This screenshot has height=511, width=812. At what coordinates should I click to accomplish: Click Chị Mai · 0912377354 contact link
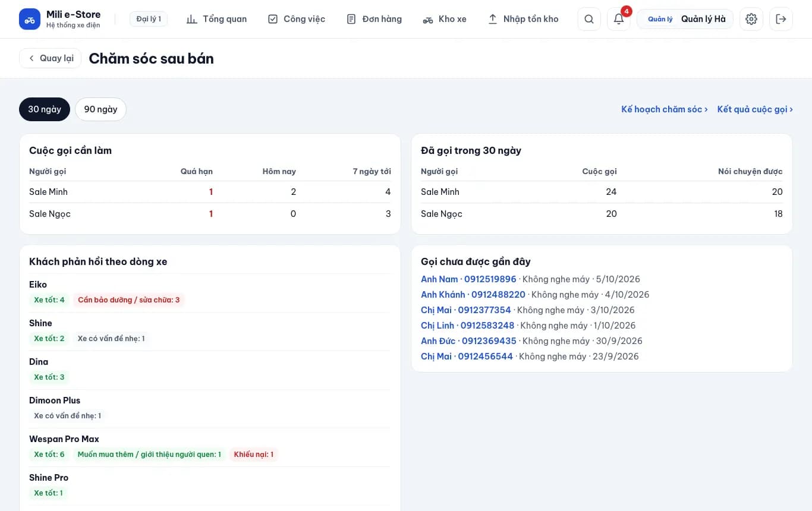tap(466, 310)
